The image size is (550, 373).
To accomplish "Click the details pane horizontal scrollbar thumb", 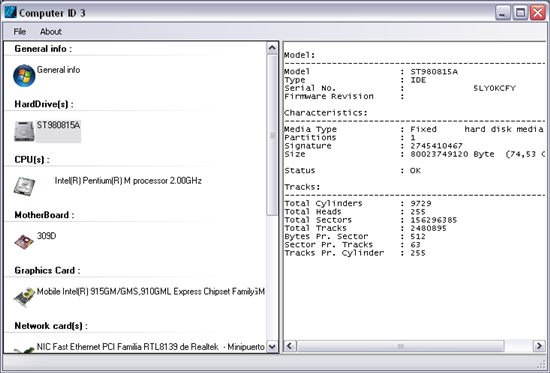I will (400, 346).
